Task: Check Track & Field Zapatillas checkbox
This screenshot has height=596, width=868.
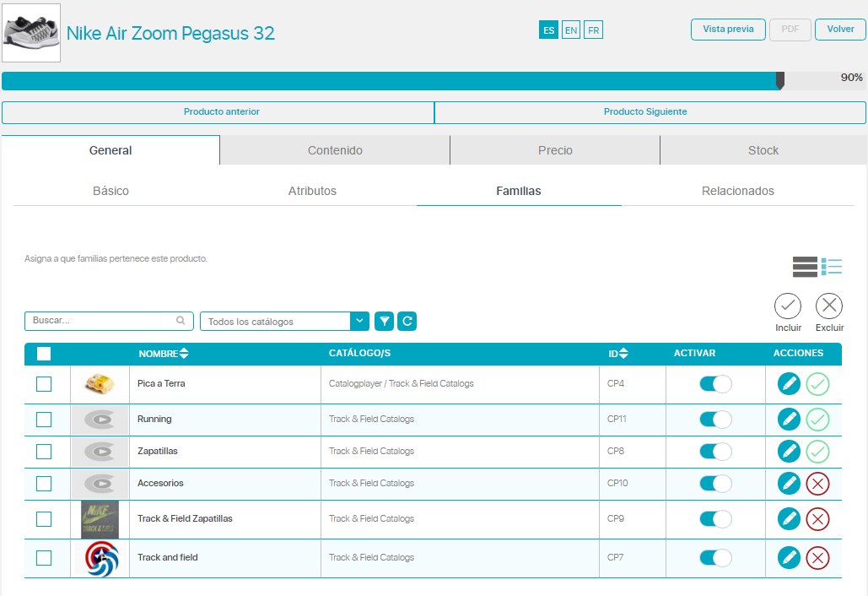Action: click(44, 519)
